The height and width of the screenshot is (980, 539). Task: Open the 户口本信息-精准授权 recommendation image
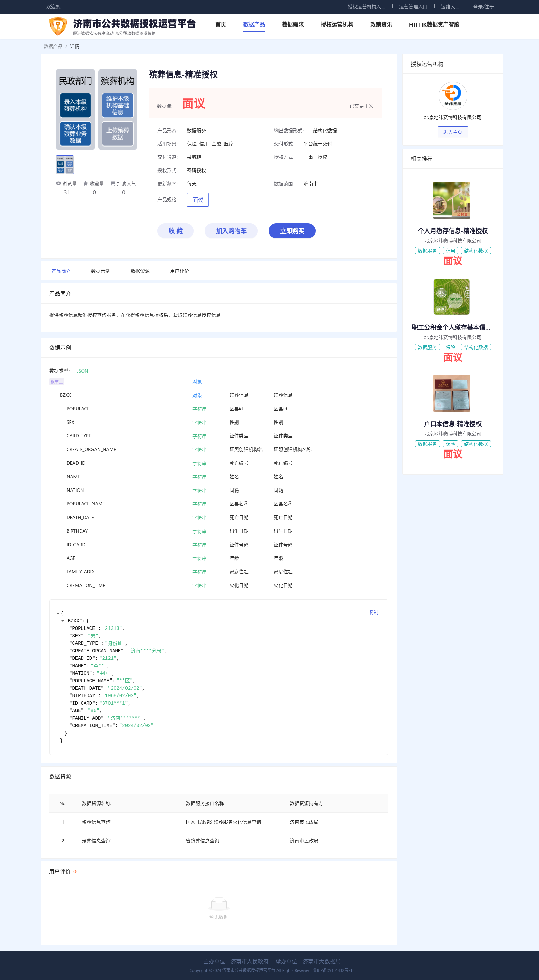tap(452, 393)
